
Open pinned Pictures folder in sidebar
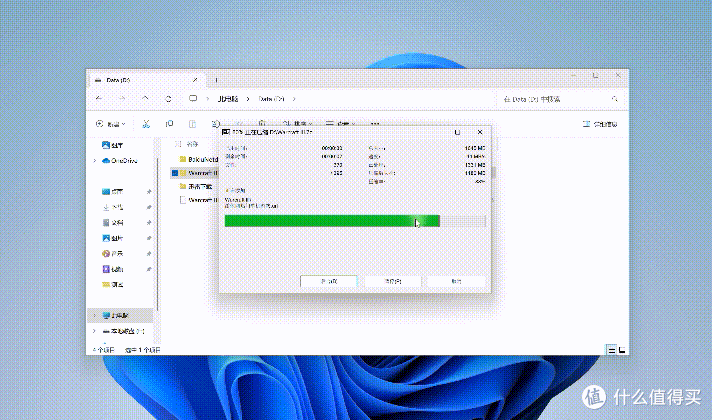[113, 238]
